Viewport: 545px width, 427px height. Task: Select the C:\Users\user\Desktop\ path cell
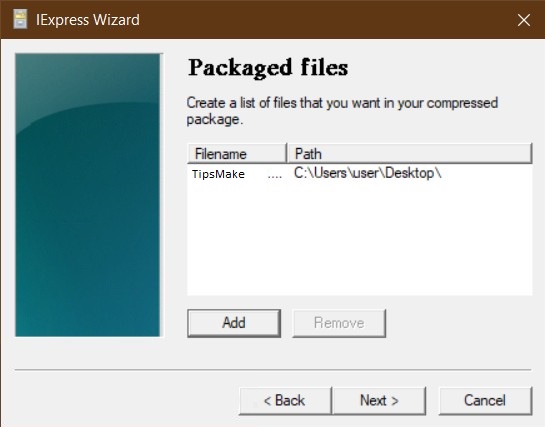tap(368, 173)
